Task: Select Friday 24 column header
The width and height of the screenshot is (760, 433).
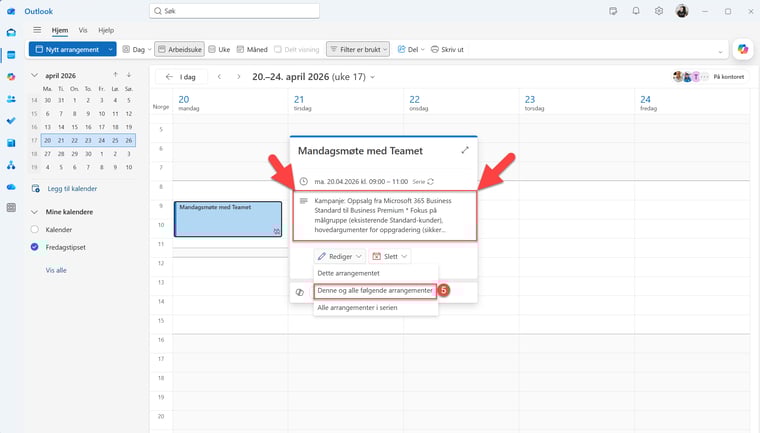Action: tap(692, 102)
